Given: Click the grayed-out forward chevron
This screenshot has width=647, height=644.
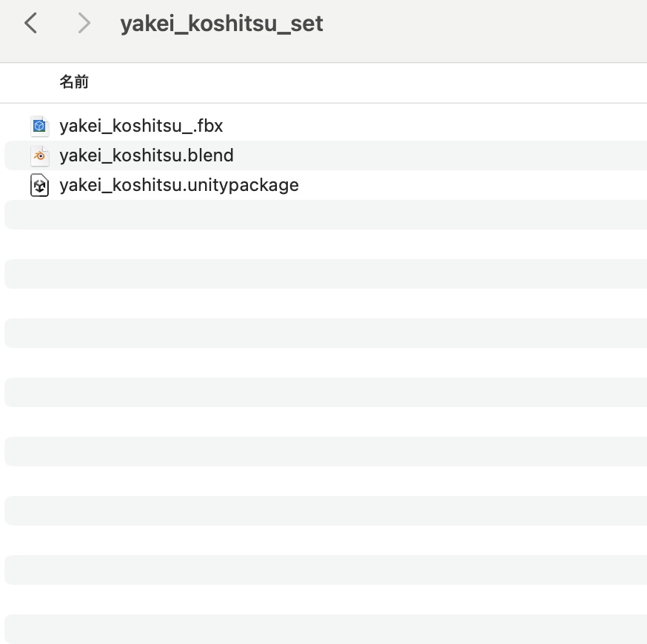Looking at the screenshot, I should tap(84, 23).
